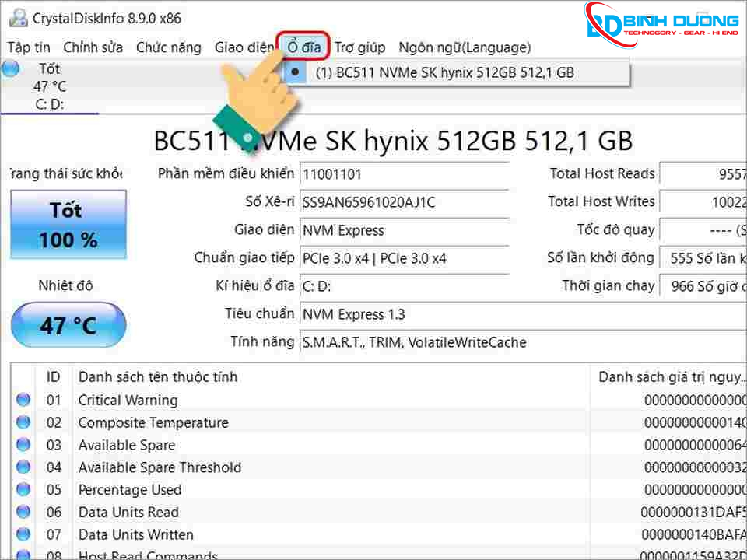This screenshot has width=747, height=560.
Task: Click the serial number field SS9AN65961020AJ1C
Action: tap(405, 202)
